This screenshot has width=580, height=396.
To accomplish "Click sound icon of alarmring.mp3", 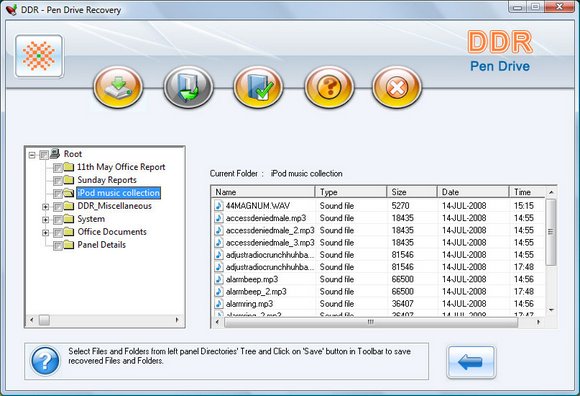I will tap(219, 304).
